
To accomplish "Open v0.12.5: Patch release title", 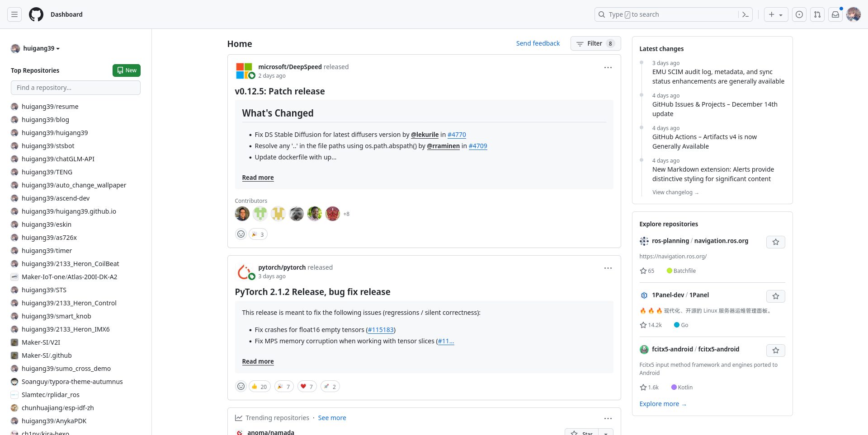I will pyautogui.click(x=280, y=91).
